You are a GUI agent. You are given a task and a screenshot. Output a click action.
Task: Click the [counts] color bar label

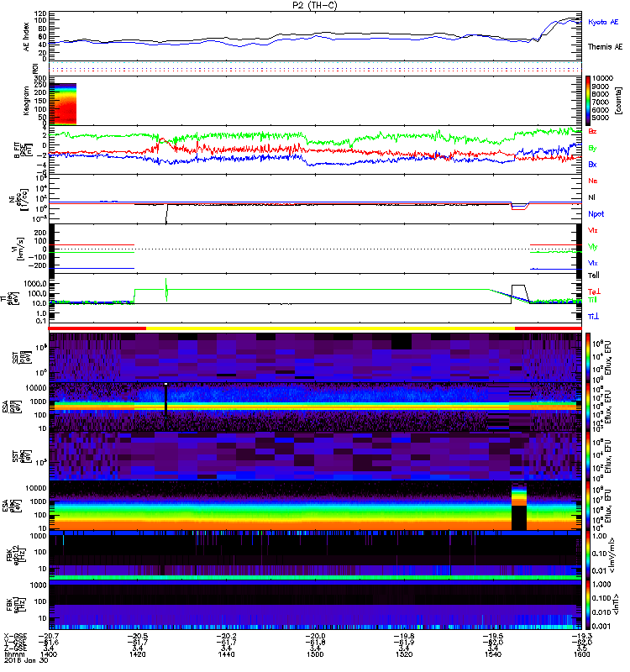[618, 101]
